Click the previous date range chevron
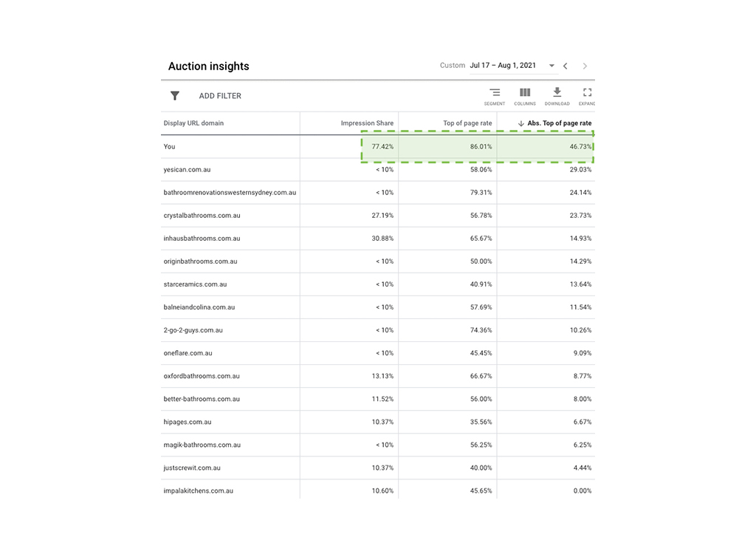This screenshot has height=554, width=756. [x=566, y=66]
